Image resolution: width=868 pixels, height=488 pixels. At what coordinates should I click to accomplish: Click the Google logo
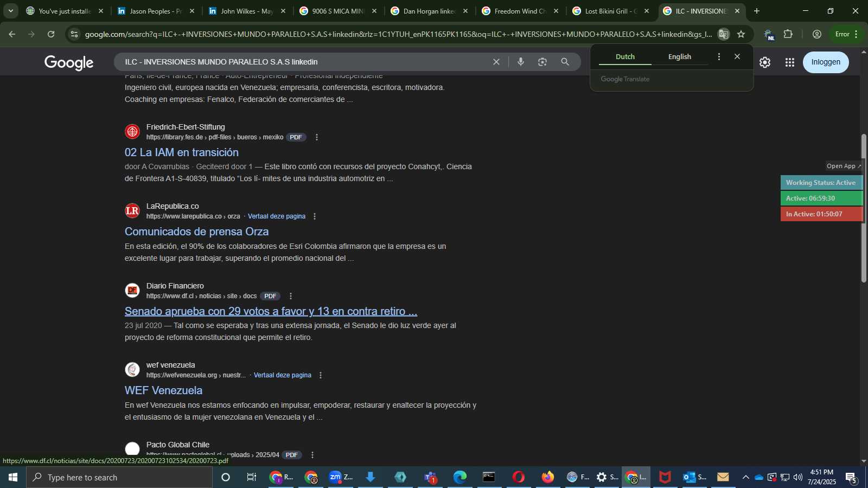click(69, 62)
